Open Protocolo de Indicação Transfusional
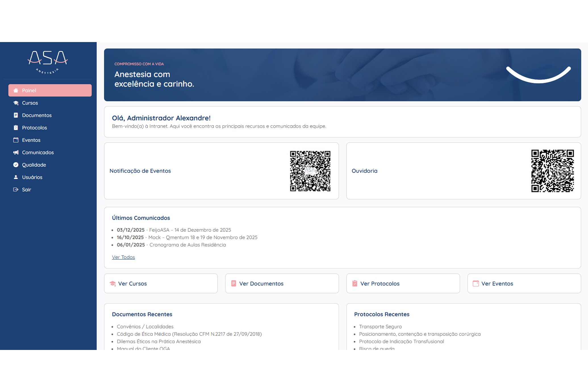 click(x=401, y=341)
